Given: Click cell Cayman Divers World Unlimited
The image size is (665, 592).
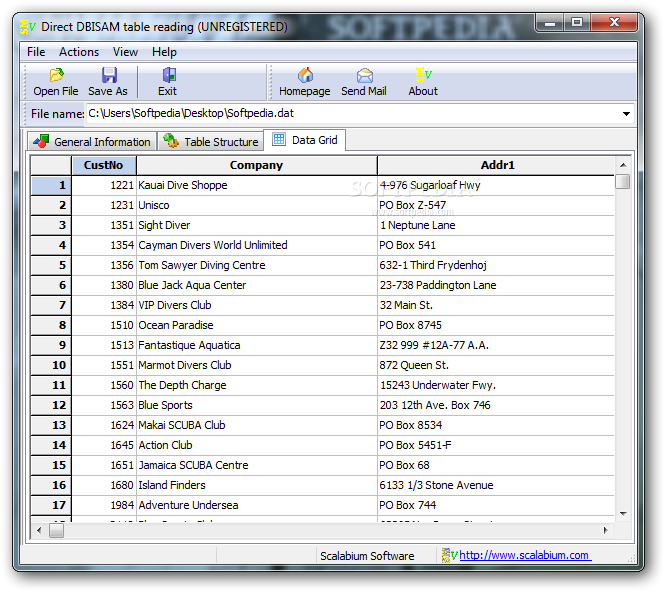Looking at the screenshot, I should (257, 245).
